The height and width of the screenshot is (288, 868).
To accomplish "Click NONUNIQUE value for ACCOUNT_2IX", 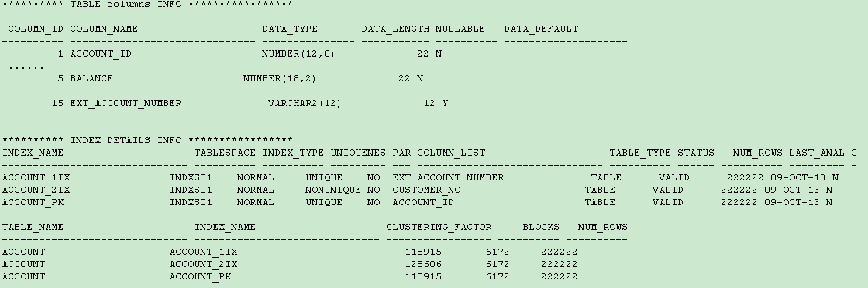I will click(332, 190).
